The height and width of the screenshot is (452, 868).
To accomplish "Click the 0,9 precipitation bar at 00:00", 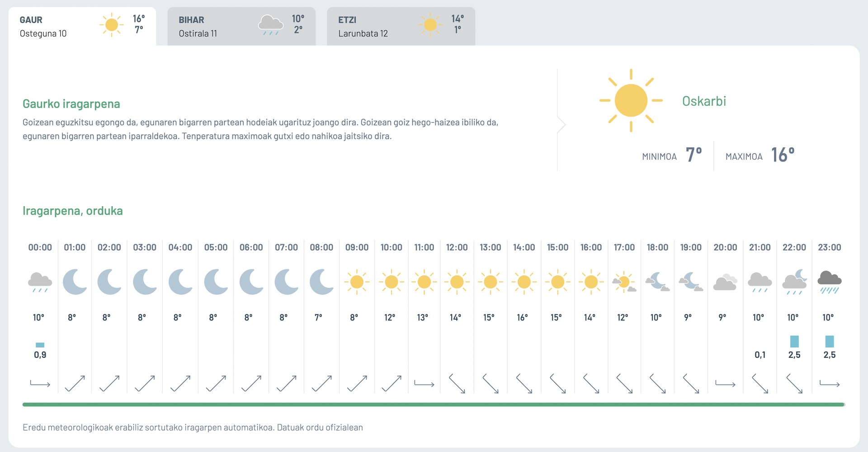I will click(40, 345).
